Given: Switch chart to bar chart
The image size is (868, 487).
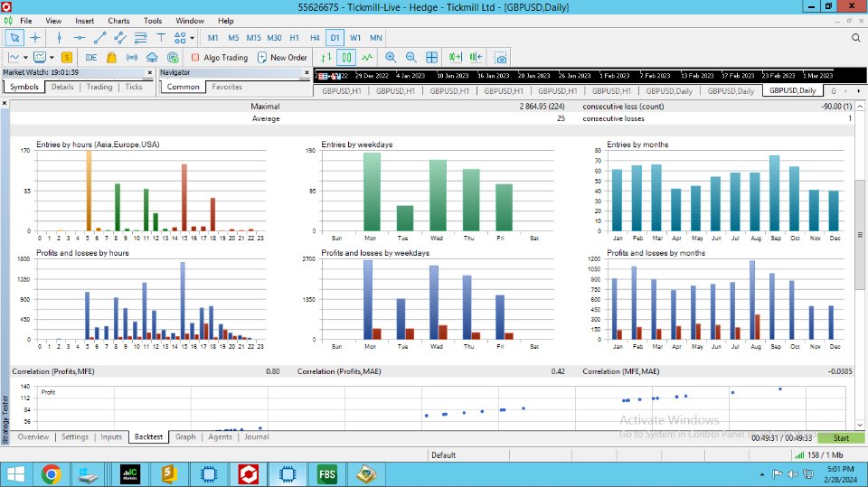Looking at the screenshot, I should point(326,58).
